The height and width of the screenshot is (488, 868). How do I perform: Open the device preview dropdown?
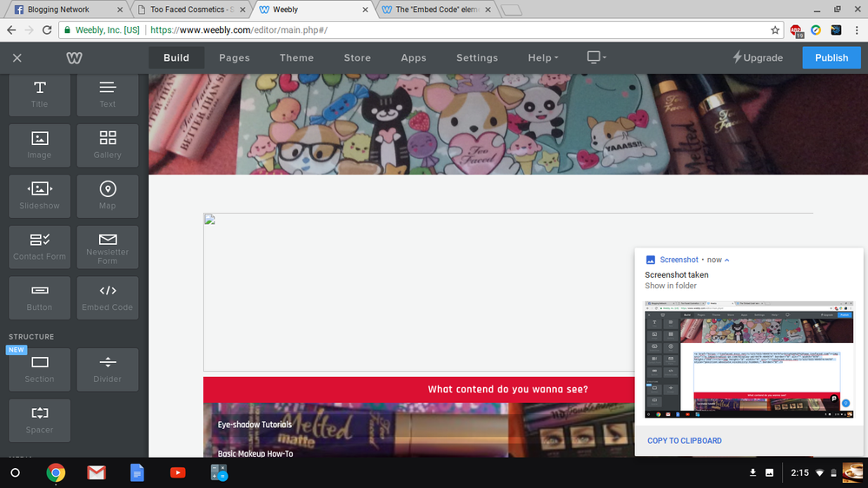pos(596,57)
